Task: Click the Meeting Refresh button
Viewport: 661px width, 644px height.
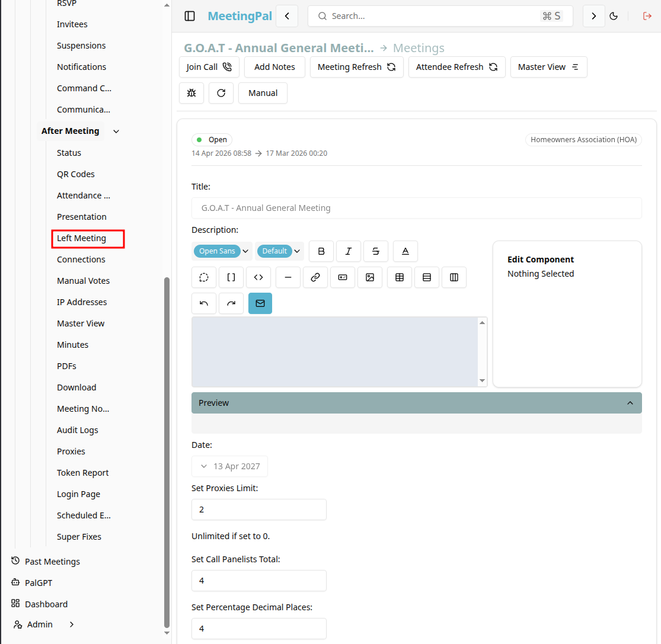Action: pyautogui.click(x=357, y=67)
